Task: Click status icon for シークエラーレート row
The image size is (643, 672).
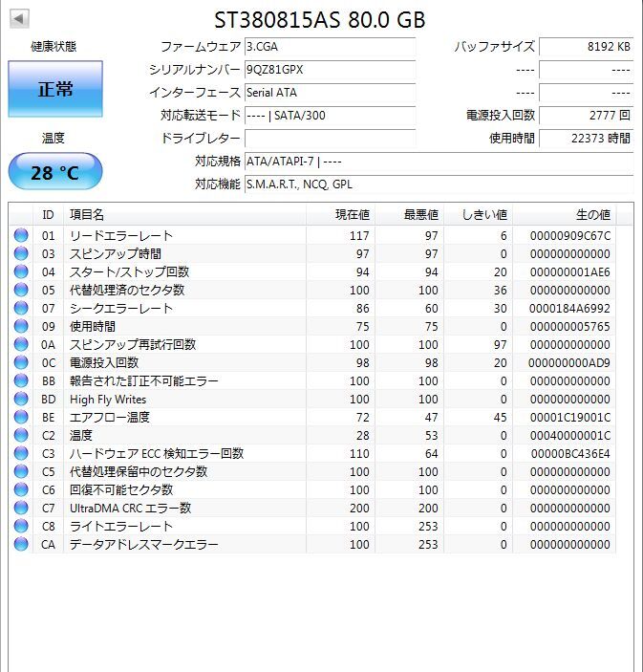Action: click(21, 309)
